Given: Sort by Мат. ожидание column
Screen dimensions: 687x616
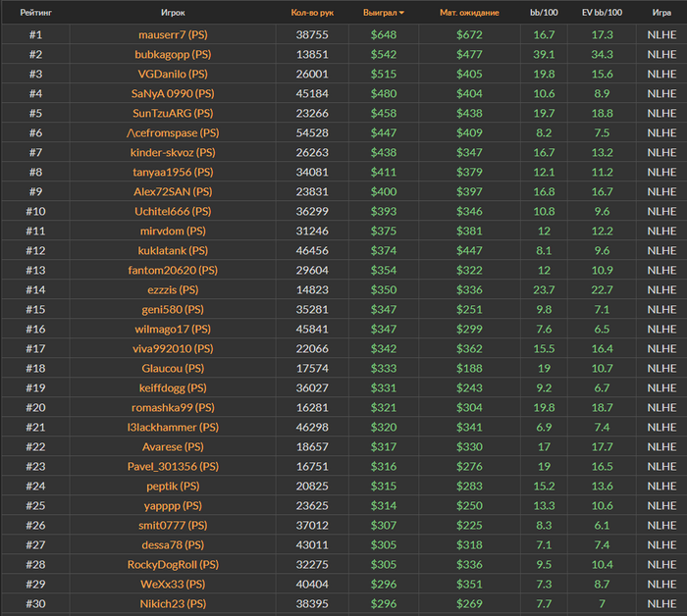Looking at the screenshot, I should [x=469, y=13].
